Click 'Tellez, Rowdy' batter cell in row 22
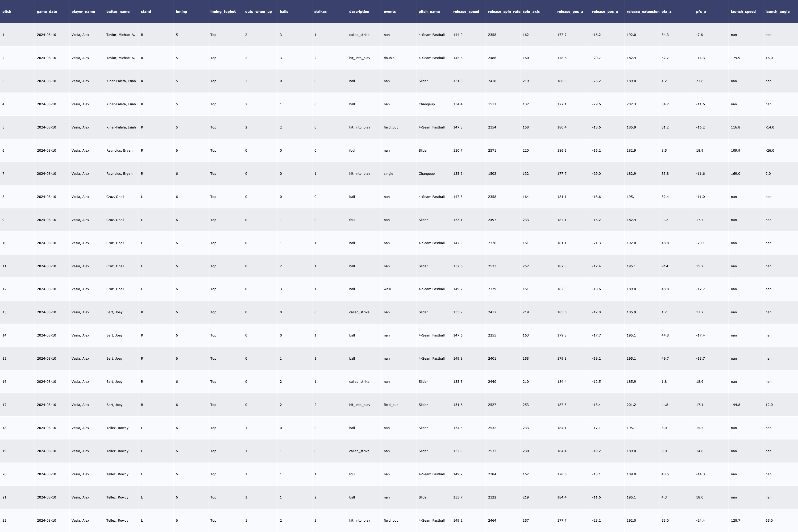Viewport: 798px width, 532px height. (x=117, y=521)
